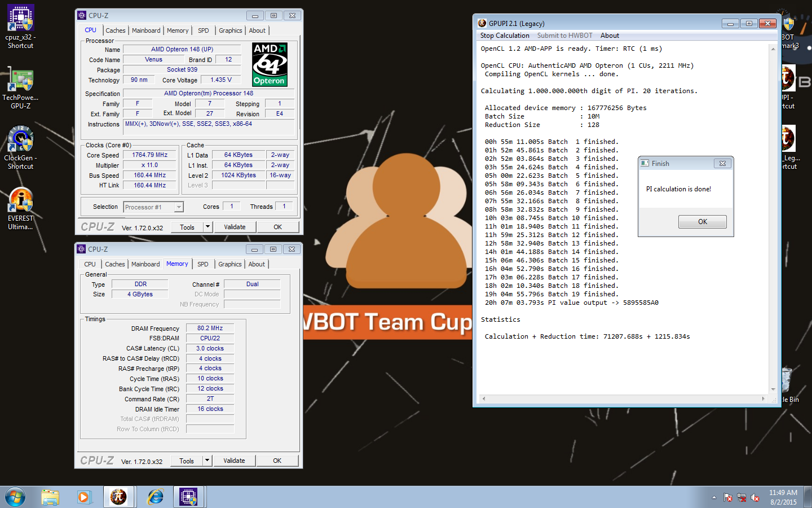This screenshot has width=812, height=508.
Task: Click Submit to HWBOT menu in GPUPI
Action: pyautogui.click(x=564, y=36)
